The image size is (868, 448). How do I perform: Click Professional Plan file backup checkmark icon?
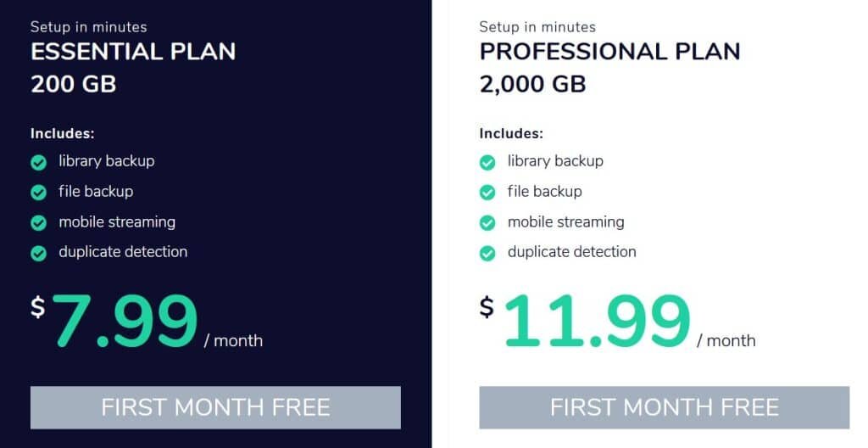coord(487,193)
